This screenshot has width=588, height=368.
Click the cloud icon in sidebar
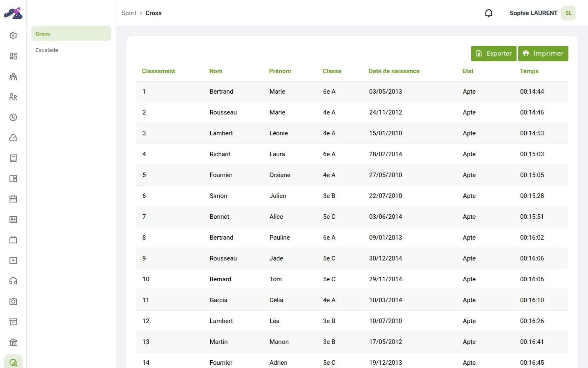pyautogui.click(x=13, y=138)
